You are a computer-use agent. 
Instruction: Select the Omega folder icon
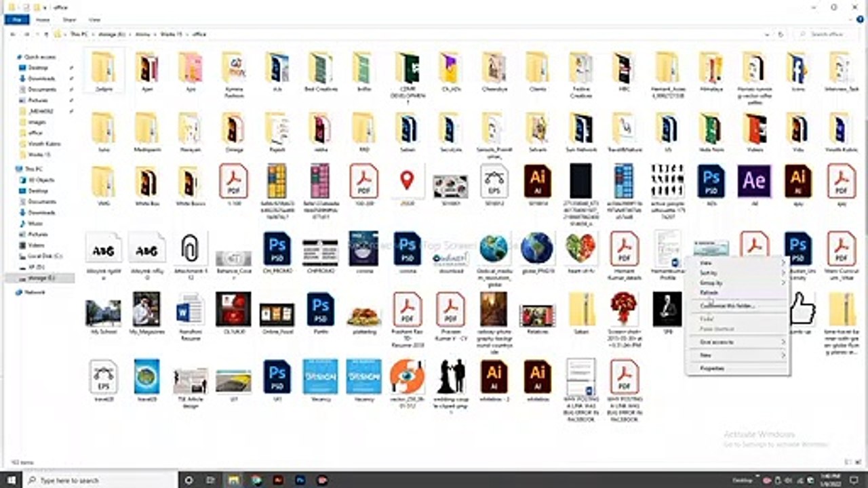click(x=233, y=131)
